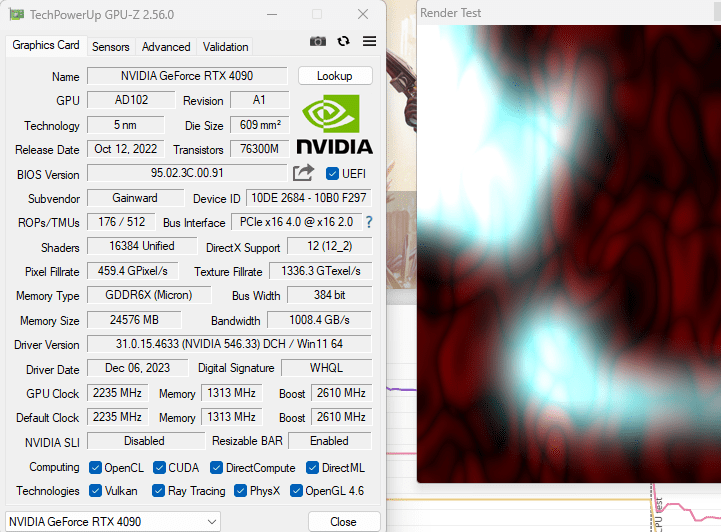721x532 pixels.
Task: Toggle the DirectML checkbox
Action: click(x=313, y=468)
